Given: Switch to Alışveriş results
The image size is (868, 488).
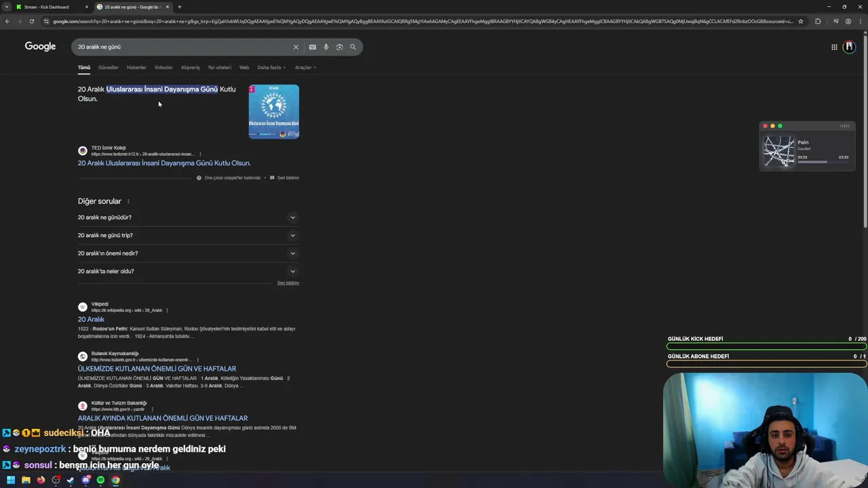Looking at the screenshot, I should [191, 67].
